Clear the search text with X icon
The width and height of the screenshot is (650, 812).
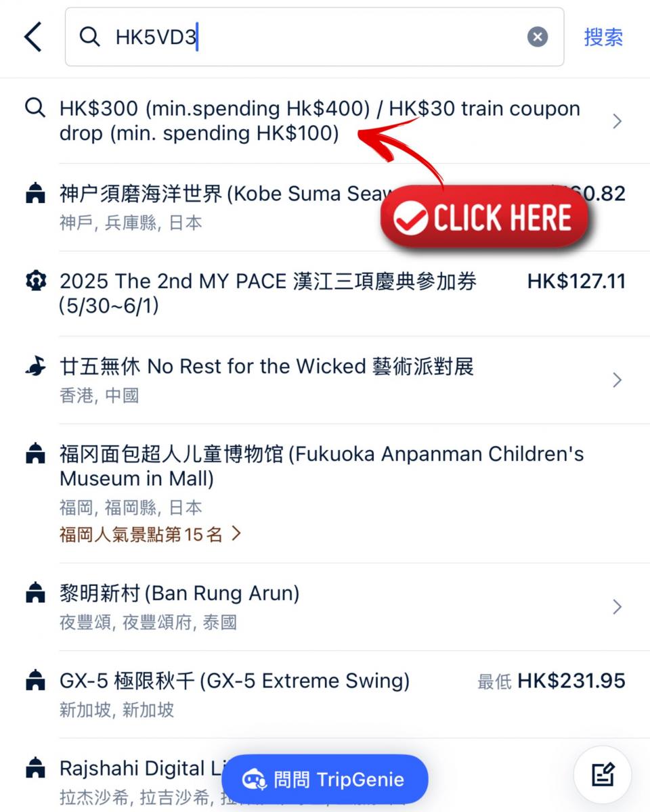coord(538,37)
